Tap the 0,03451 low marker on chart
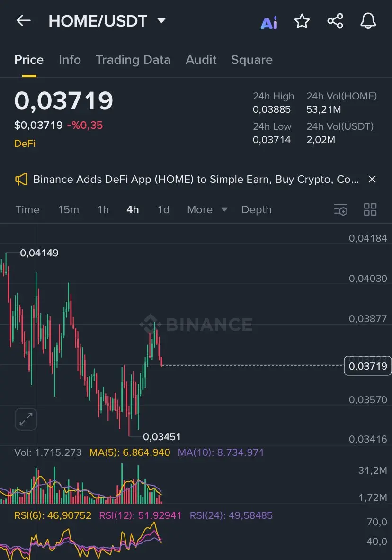392x560 pixels. pyautogui.click(x=162, y=437)
